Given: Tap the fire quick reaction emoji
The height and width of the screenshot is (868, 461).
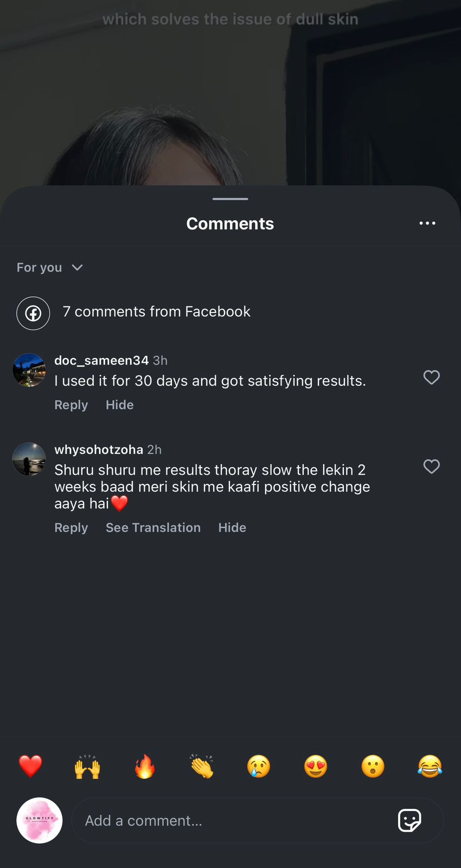Looking at the screenshot, I should pyautogui.click(x=145, y=767).
